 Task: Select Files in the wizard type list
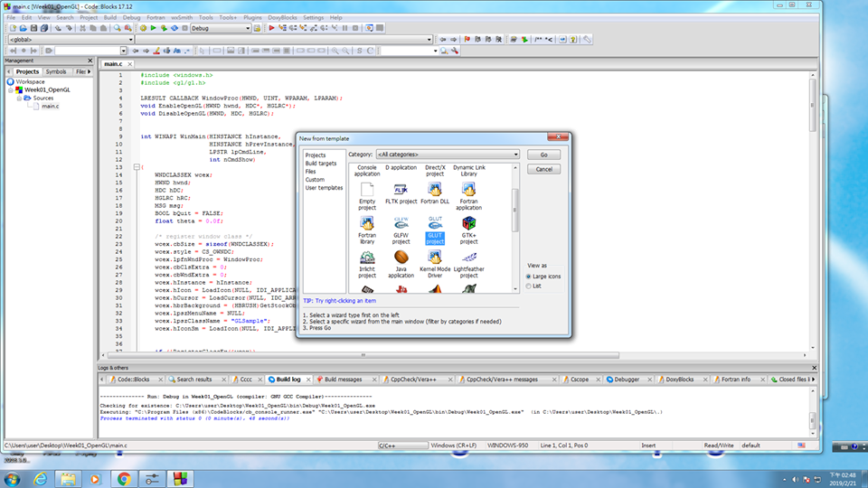pyautogui.click(x=310, y=172)
